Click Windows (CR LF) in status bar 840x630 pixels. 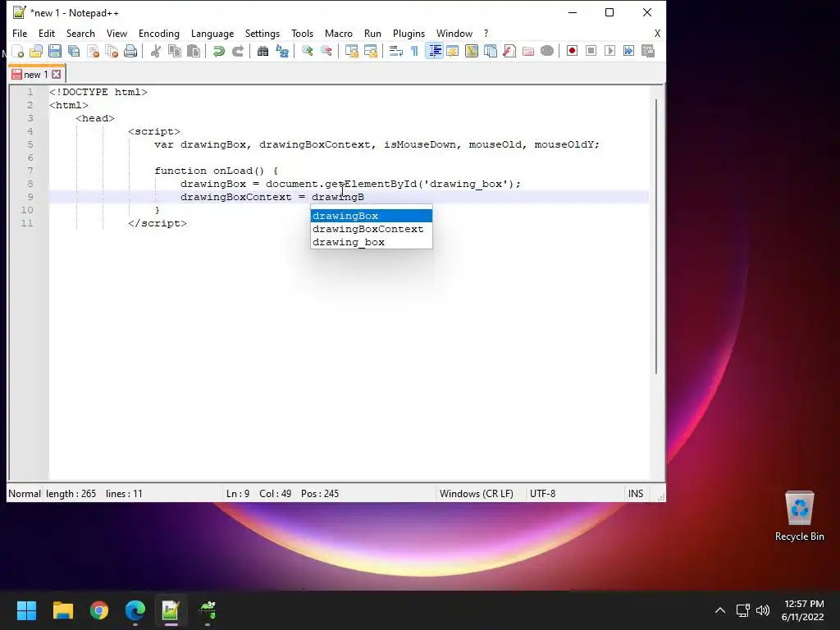click(x=477, y=493)
